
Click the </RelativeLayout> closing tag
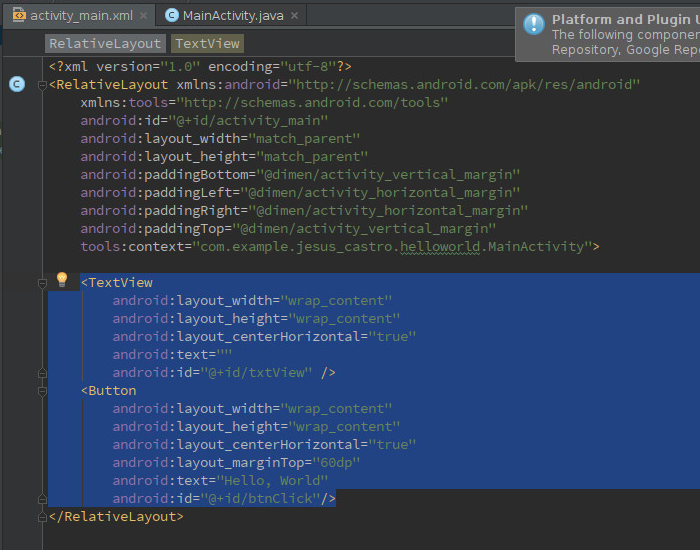point(116,517)
